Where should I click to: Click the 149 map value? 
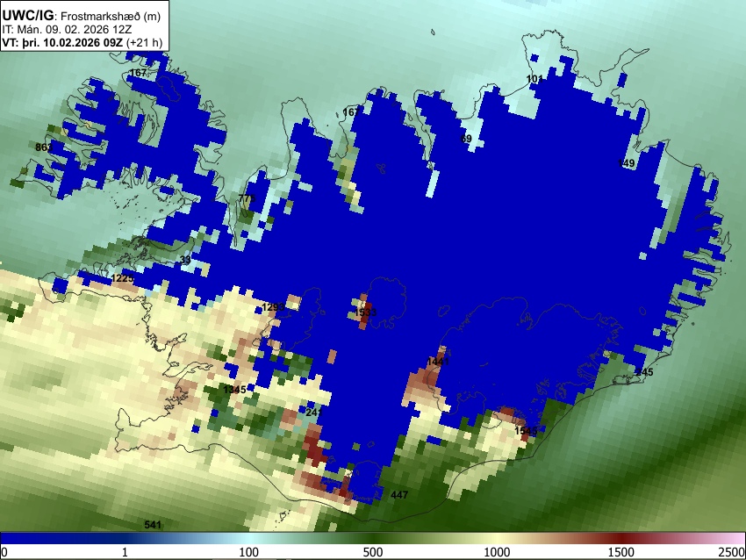tap(626, 163)
